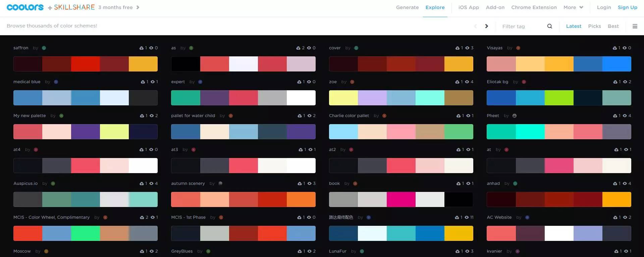
Task: Click the saves icon on Eliotak bg palette
Action: [x=615, y=82]
